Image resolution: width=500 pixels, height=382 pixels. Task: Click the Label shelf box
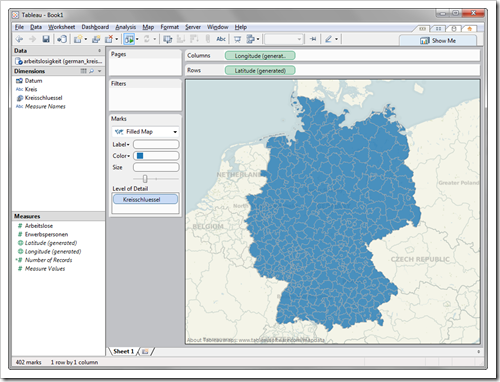pos(156,144)
